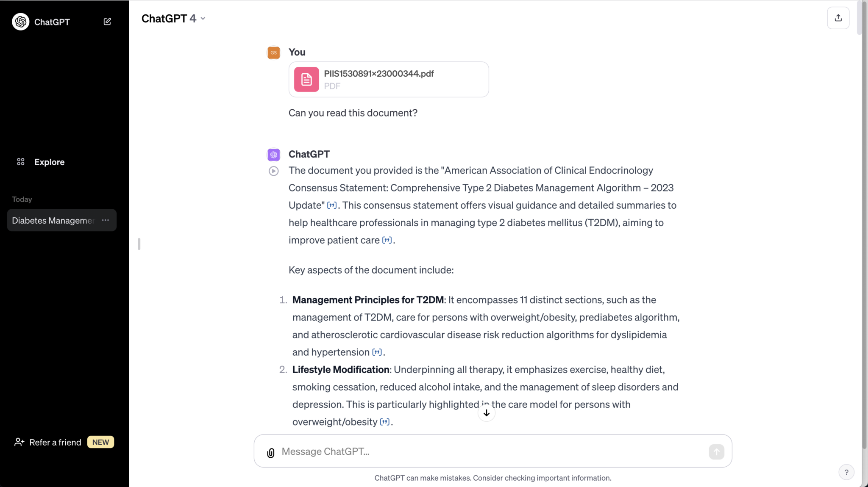Select the Explore menu item
Screen dimensions: 868x487
pos(49,162)
